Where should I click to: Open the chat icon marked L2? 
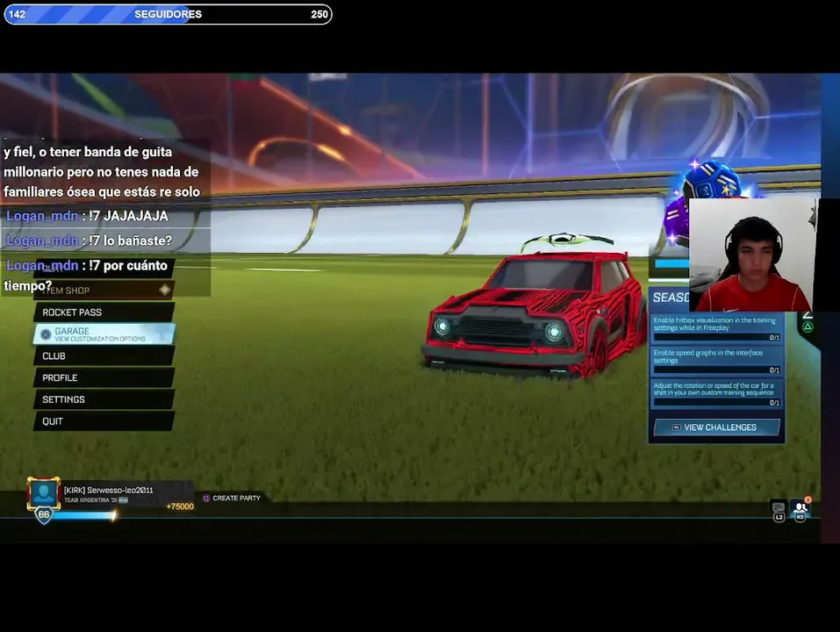tap(779, 511)
